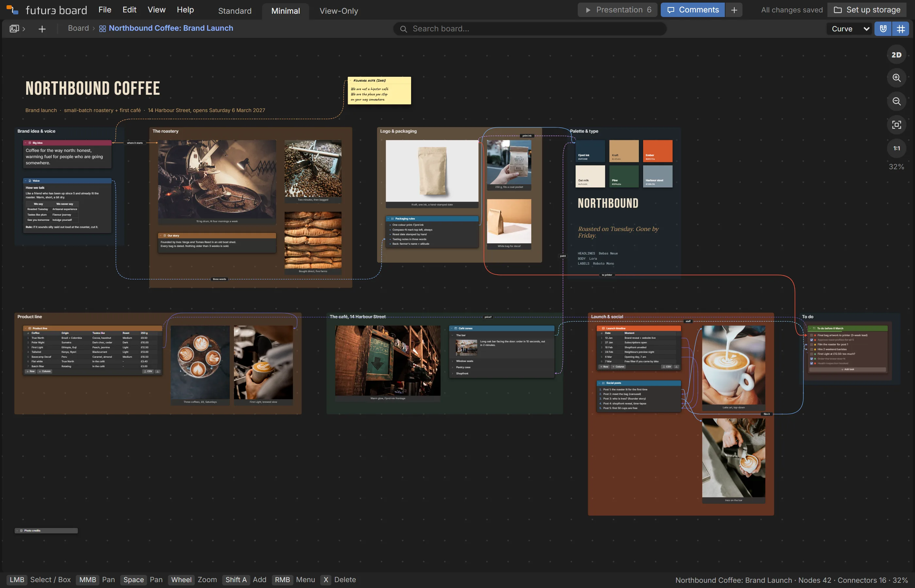Toggle the magnet snapping icon
The height and width of the screenshot is (588, 915).
(883, 29)
